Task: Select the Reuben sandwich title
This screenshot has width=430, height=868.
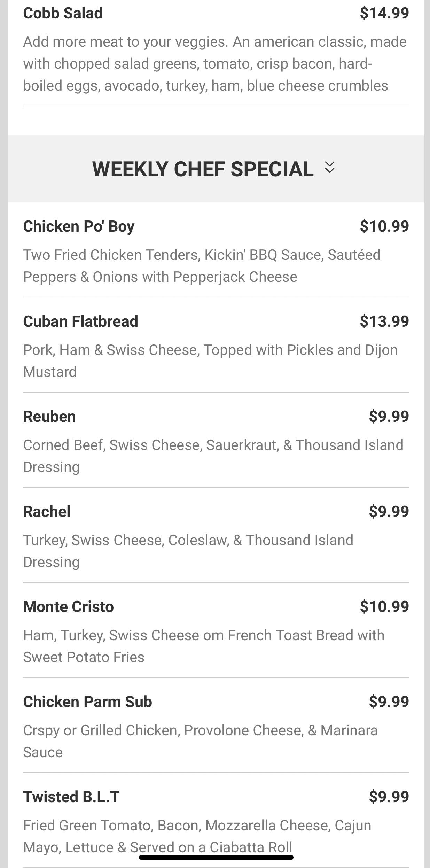Action: (49, 416)
